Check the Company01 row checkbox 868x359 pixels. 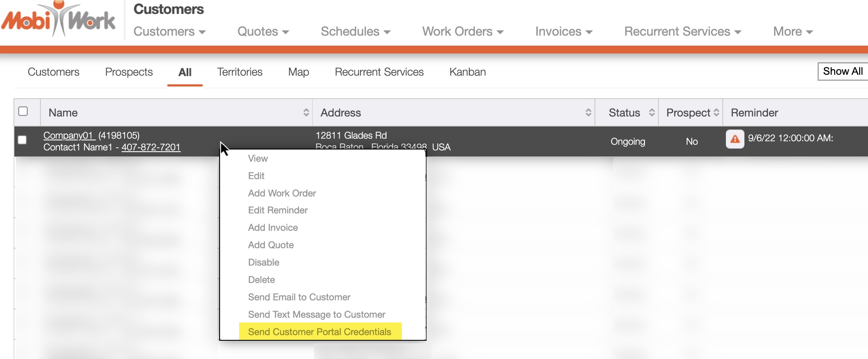click(x=22, y=140)
